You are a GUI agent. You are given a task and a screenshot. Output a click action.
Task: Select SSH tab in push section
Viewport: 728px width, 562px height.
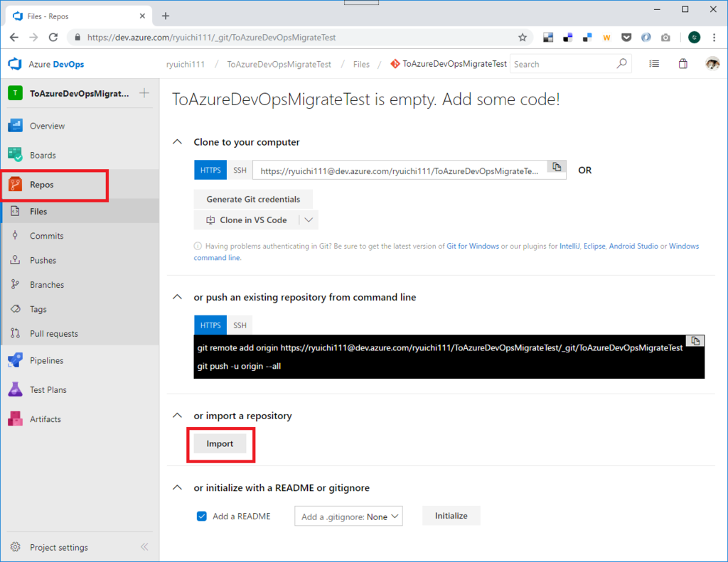(x=240, y=325)
